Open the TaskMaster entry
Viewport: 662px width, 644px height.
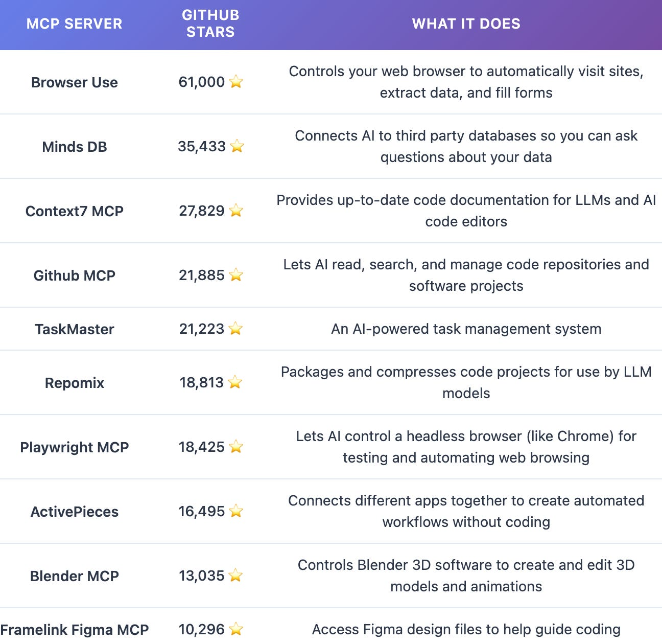pos(75,329)
